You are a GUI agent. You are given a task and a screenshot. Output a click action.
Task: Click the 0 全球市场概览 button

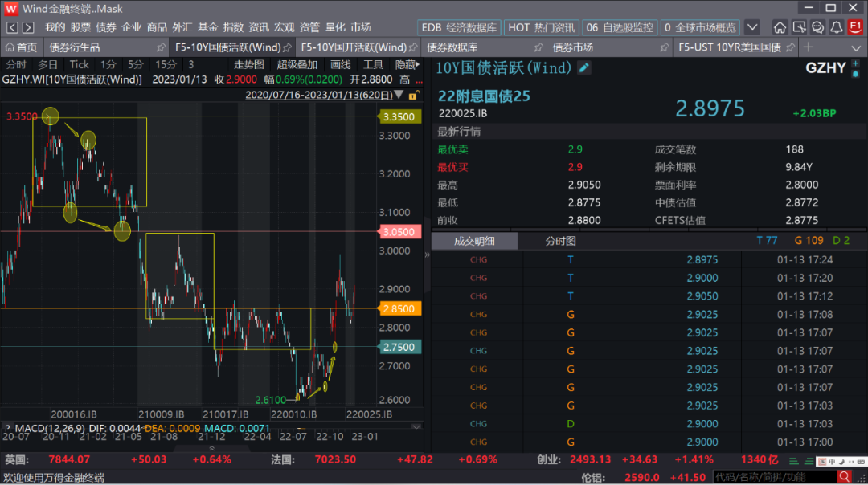pos(700,27)
